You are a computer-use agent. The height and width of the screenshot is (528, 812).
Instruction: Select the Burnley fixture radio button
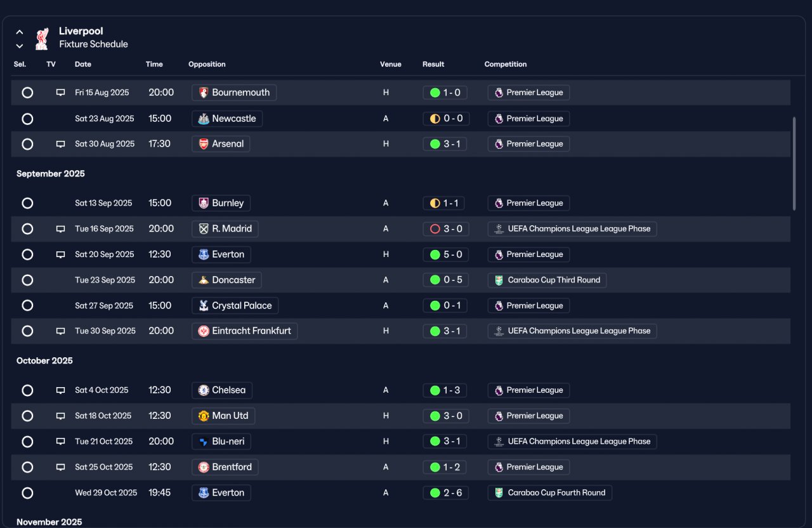[27, 203]
